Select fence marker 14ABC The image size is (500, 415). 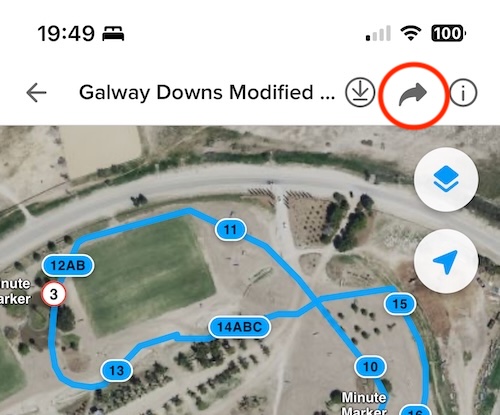pyautogui.click(x=240, y=327)
